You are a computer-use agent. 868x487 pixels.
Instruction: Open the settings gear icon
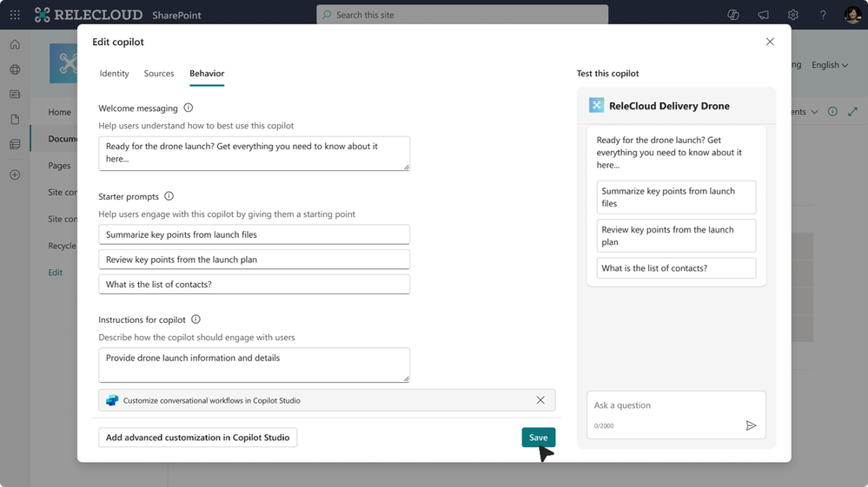tap(792, 15)
